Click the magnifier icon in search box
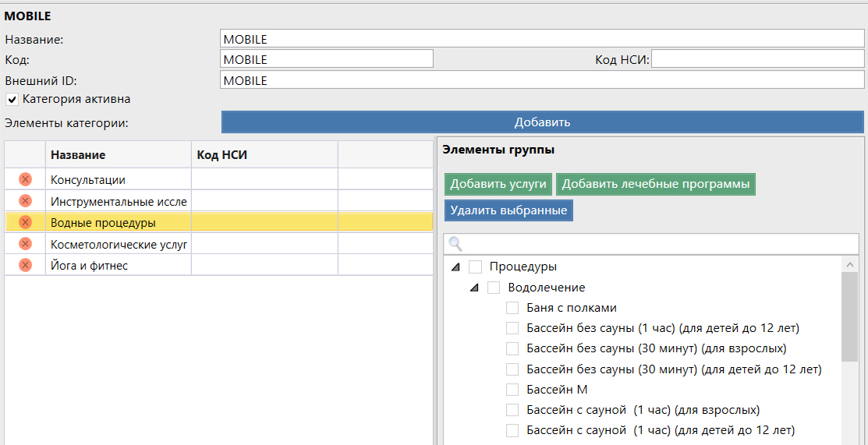 coord(455,244)
